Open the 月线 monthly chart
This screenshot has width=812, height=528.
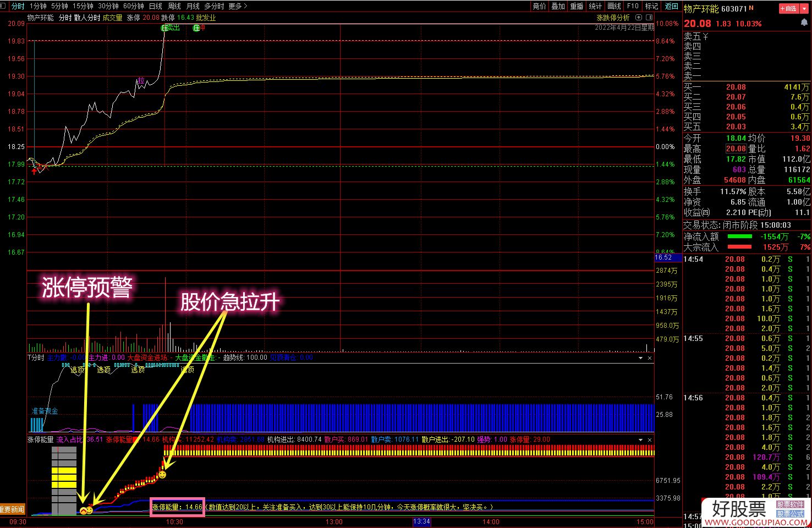pyautogui.click(x=193, y=6)
